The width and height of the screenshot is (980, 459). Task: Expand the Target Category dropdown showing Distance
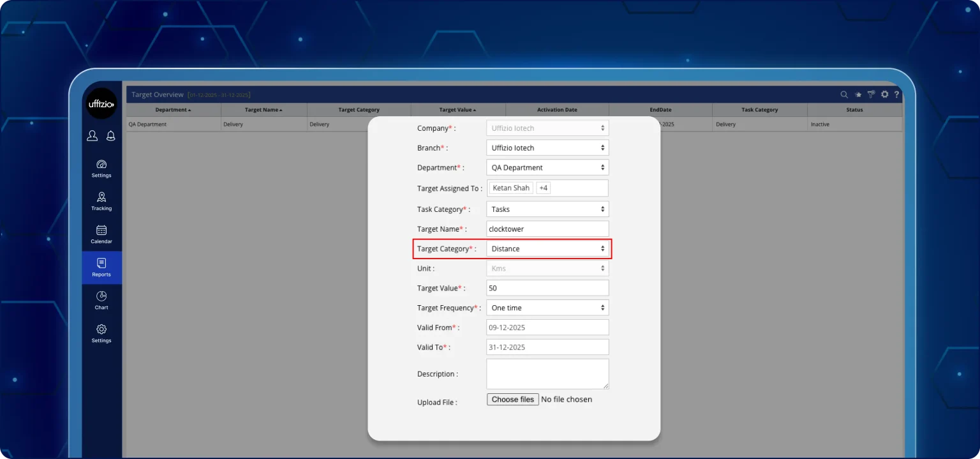coord(547,249)
